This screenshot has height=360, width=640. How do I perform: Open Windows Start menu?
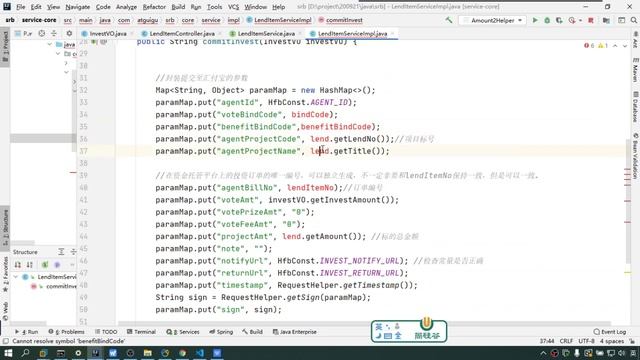tap(8, 353)
